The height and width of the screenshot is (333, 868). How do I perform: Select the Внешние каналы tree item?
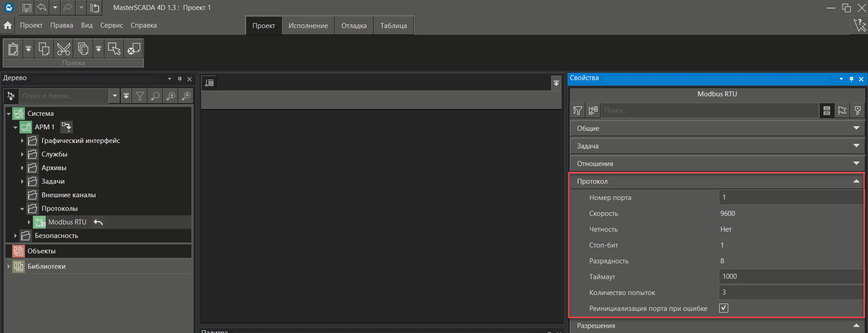(x=68, y=195)
